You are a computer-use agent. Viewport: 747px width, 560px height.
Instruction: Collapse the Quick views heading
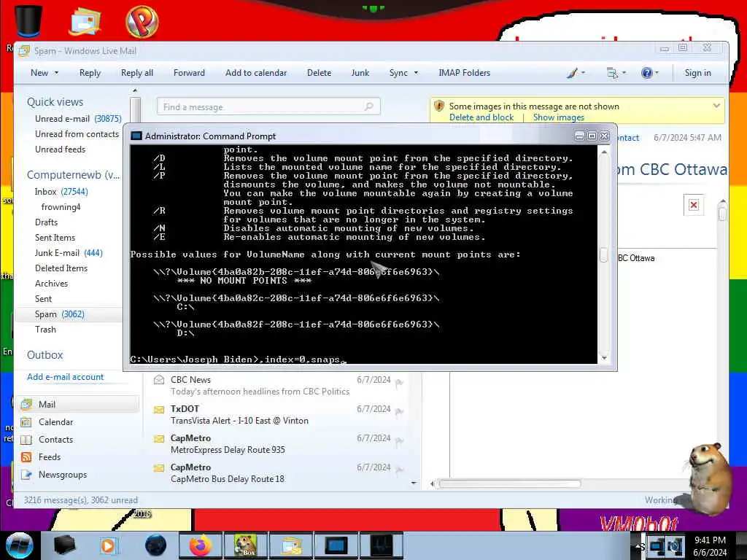[55, 102]
